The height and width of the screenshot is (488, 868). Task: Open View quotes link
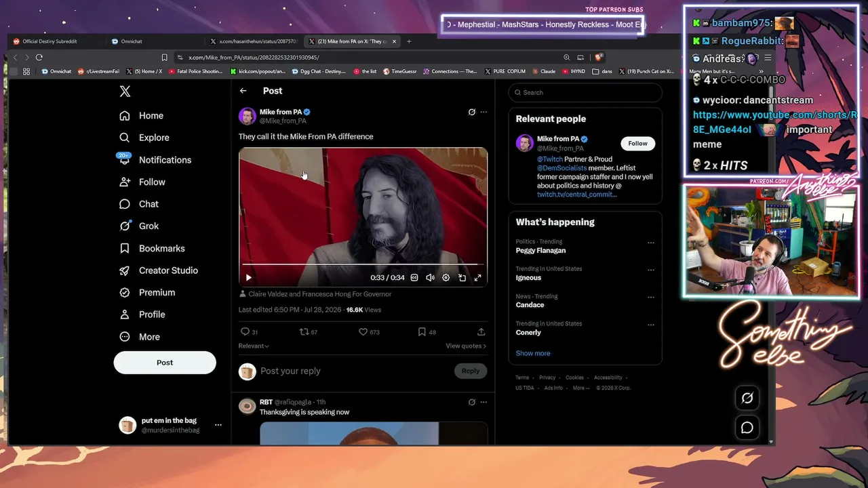click(466, 346)
